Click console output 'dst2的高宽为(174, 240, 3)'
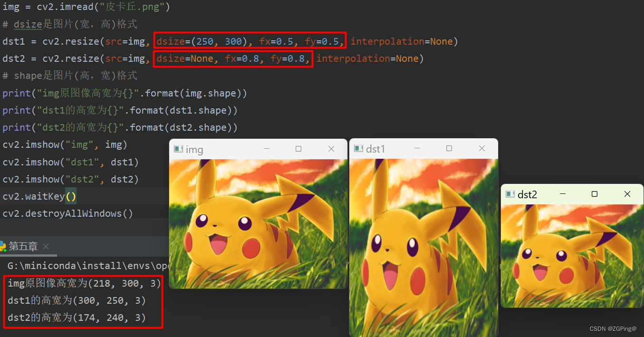 pyautogui.click(x=77, y=318)
